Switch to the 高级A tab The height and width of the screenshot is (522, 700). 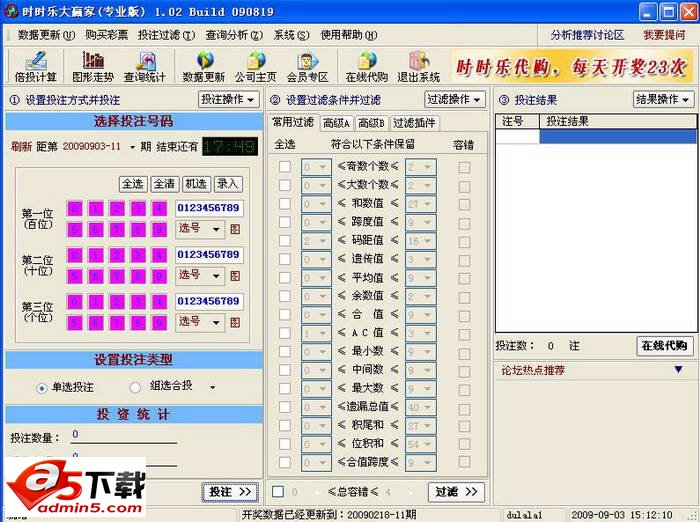336,123
